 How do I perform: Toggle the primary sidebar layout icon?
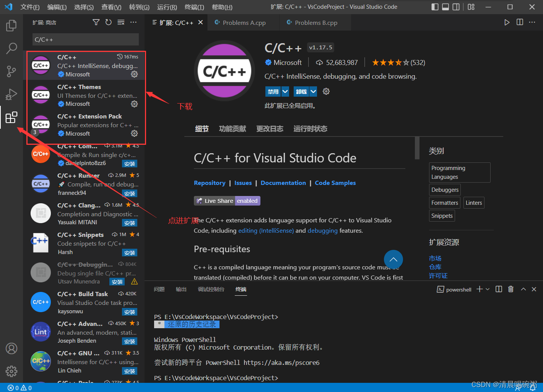click(x=435, y=7)
